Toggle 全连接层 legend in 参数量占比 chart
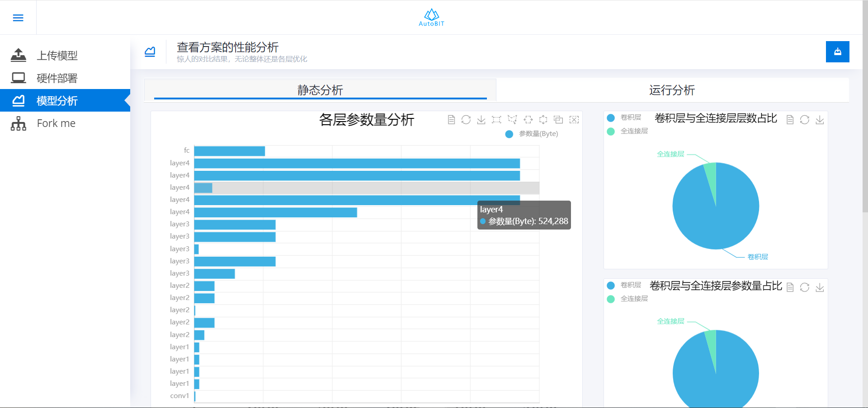 627,299
